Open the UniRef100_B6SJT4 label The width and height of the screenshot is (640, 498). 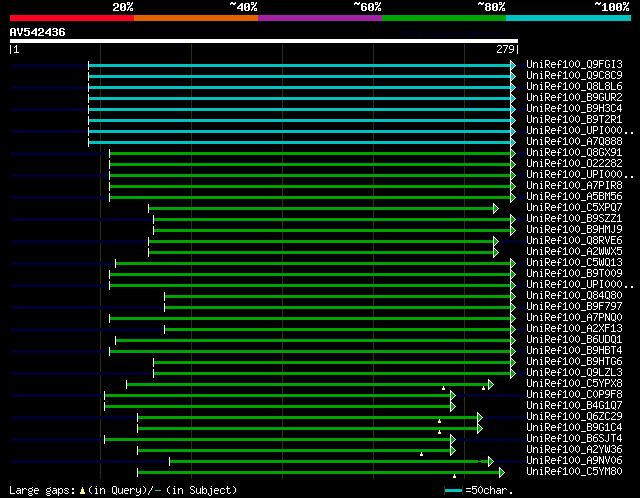tap(574, 439)
